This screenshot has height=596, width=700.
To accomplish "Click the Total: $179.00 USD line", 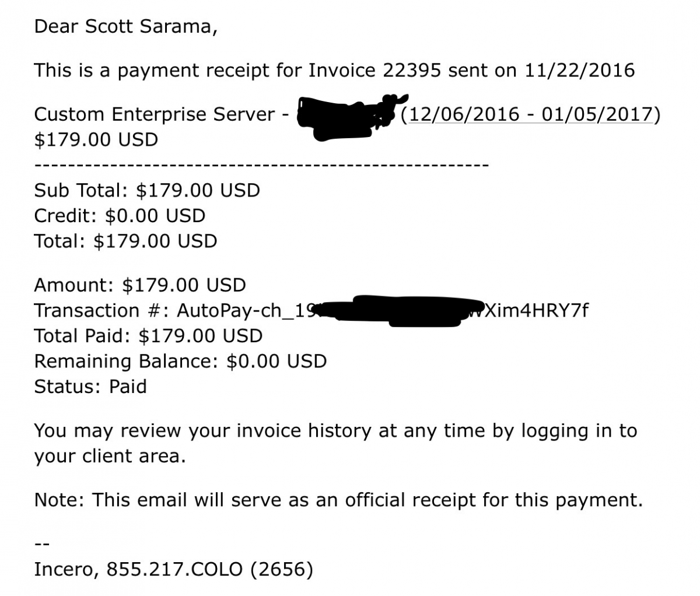I will tap(125, 241).
